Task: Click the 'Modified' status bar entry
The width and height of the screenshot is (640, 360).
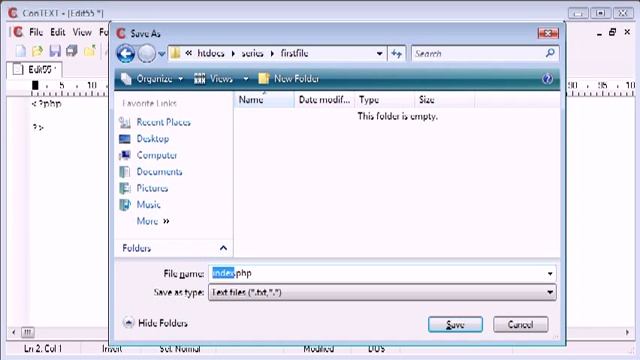Action: (319, 349)
